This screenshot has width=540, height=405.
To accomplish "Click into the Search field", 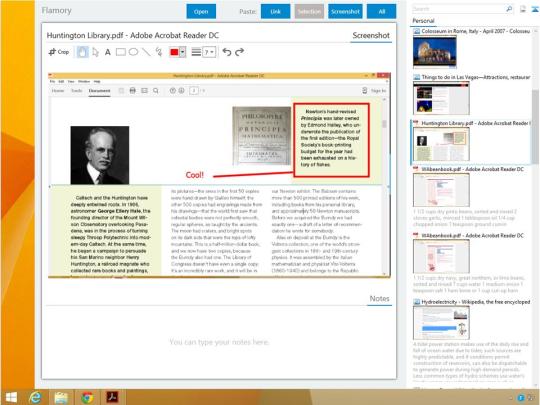I will coord(458,9).
